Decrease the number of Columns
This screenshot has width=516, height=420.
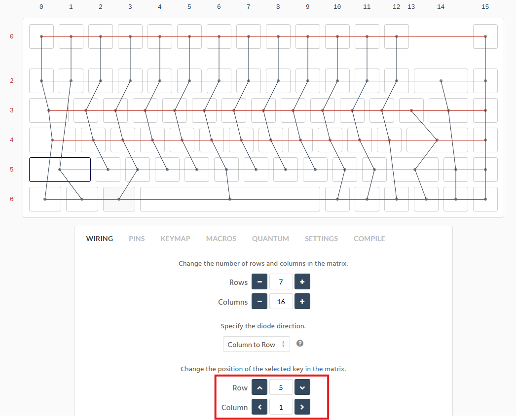(259, 301)
